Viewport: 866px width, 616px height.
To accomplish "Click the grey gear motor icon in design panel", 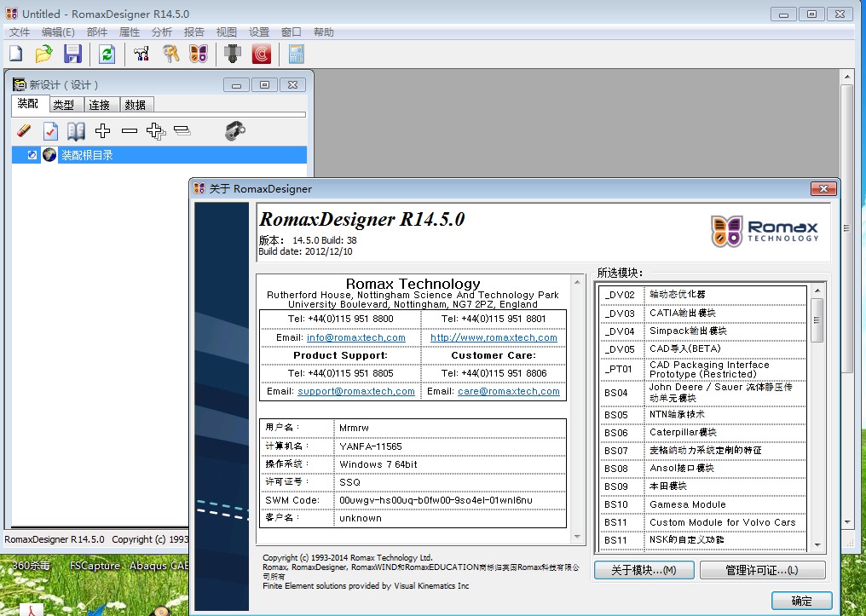I will 235,131.
